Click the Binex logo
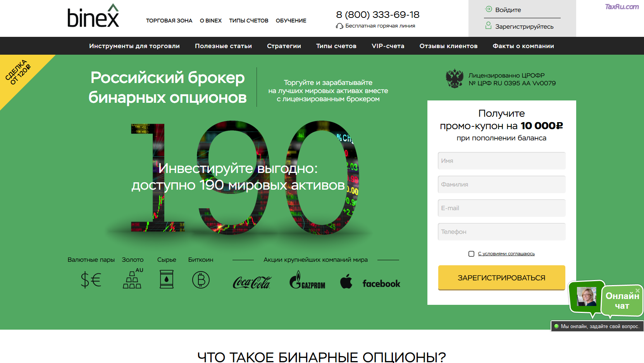Image resolution: width=644 pixels, height=363 pixels. pyautogui.click(x=93, y=16)
